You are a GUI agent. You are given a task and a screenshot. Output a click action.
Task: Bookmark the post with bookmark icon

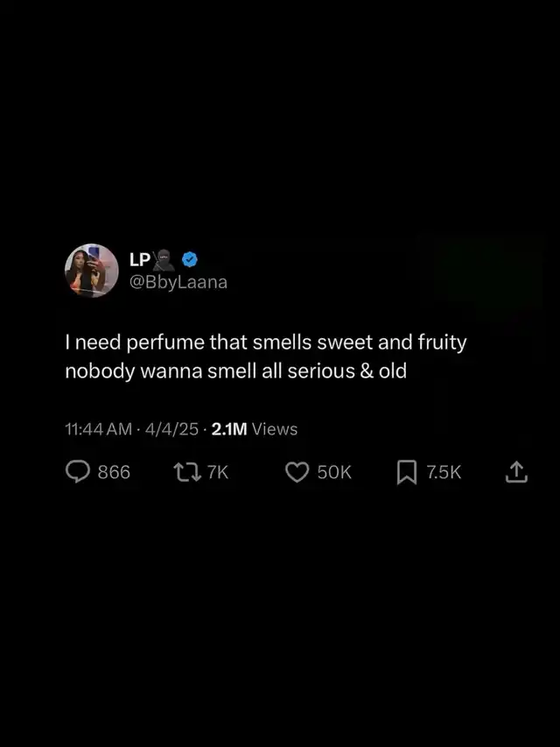[407, 473]
